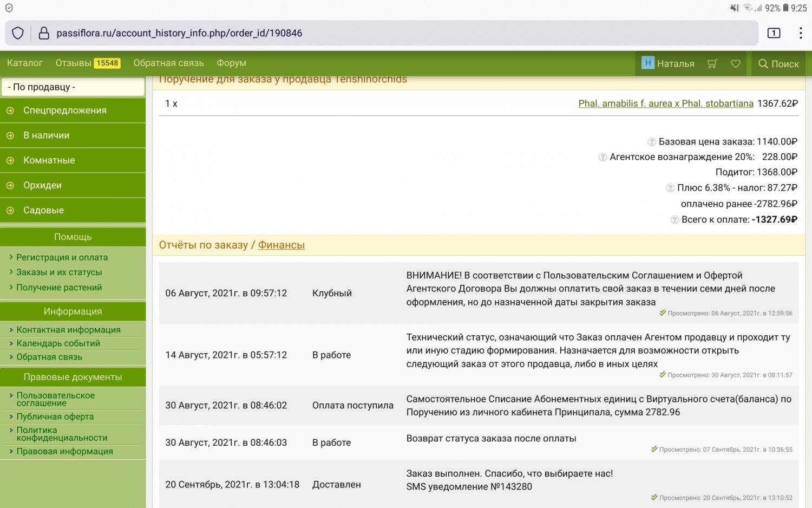The width and height of the screenshot is (812, 508).
Task: Open the browser three-dot menu
Action: tap(800, 33)
